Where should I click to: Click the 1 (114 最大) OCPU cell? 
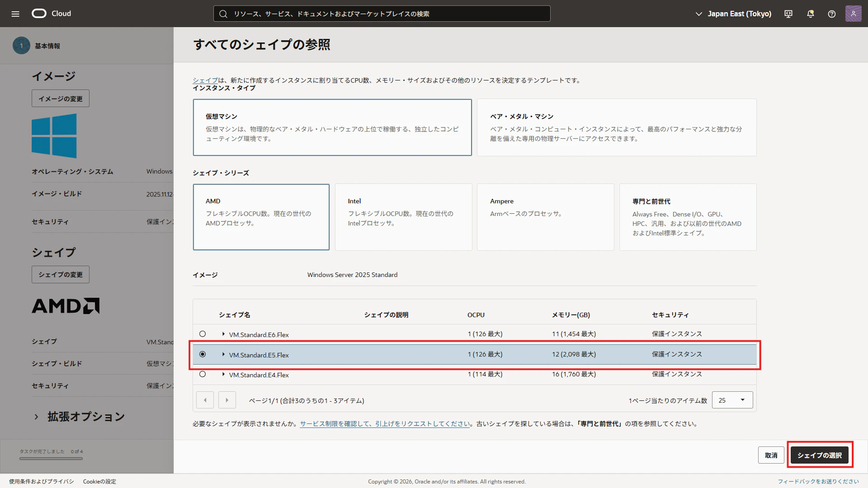485,374
